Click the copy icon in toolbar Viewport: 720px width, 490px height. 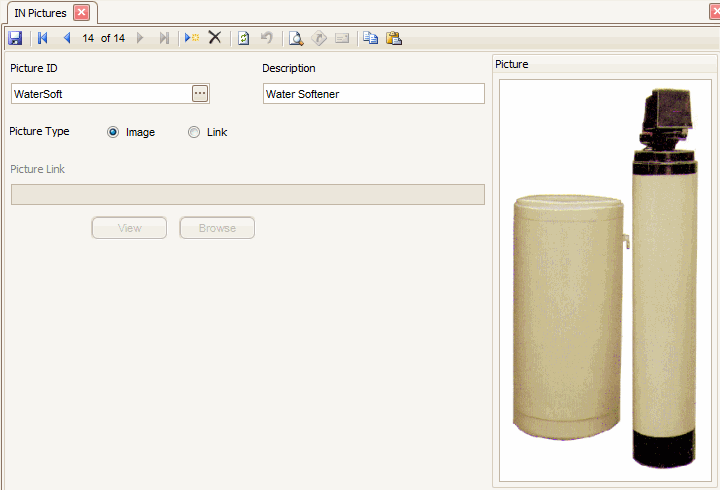370,38
